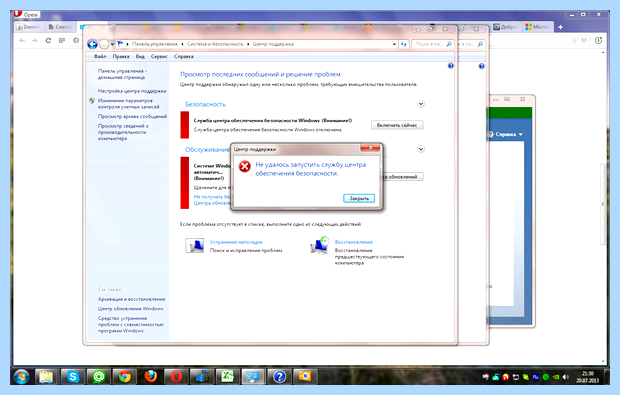
Task: Open recent pages dropdown next to Forward arrow
Action: click(112, 44)
